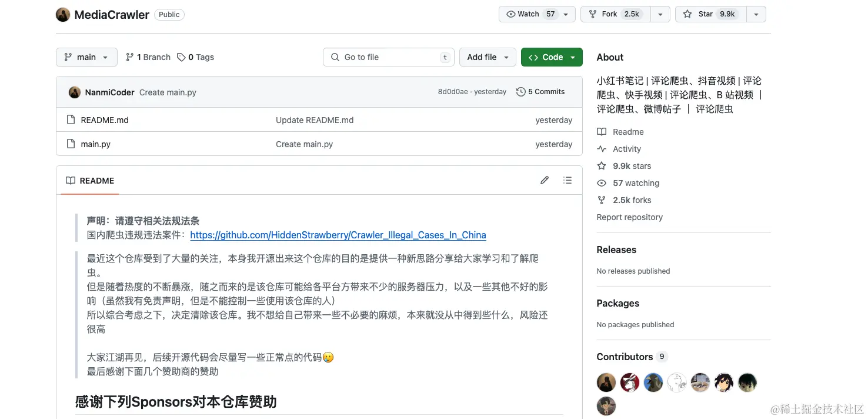Click the NanmiCoder commit author avatar
Viewport: 868px width, 419px height.
click(x=75, y=92)
